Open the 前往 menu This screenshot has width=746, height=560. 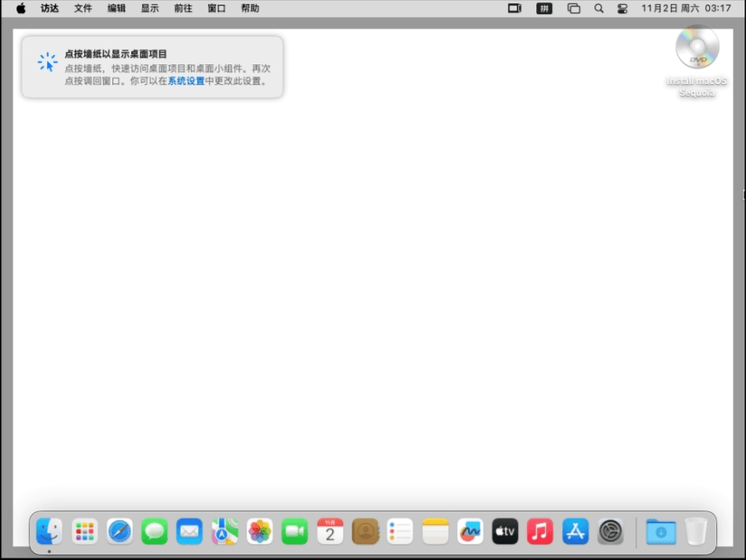pos(183,9)
